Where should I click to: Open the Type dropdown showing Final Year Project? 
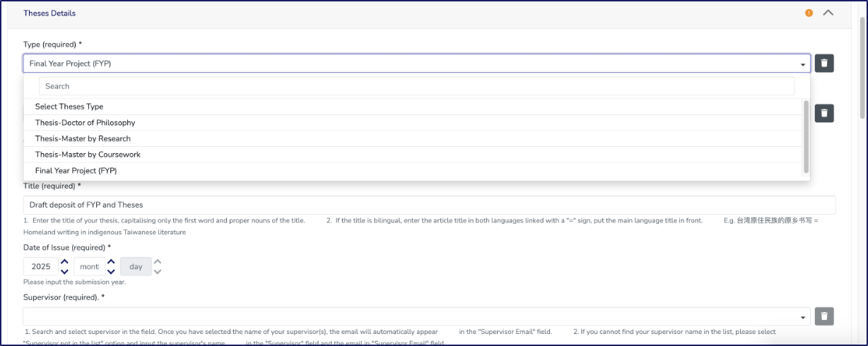pyautogui.click(x=416, y=64)
